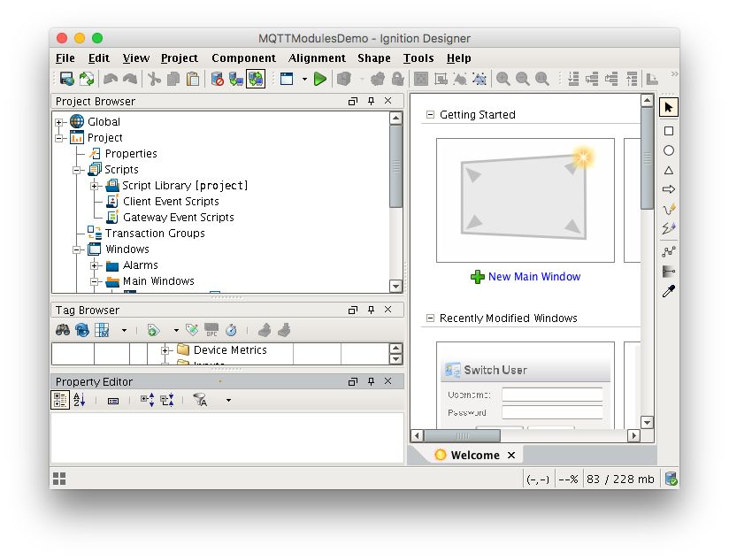729x560 pixels.
Task: Expand the Script Library [project] node
Action: [x=95, y=187]
